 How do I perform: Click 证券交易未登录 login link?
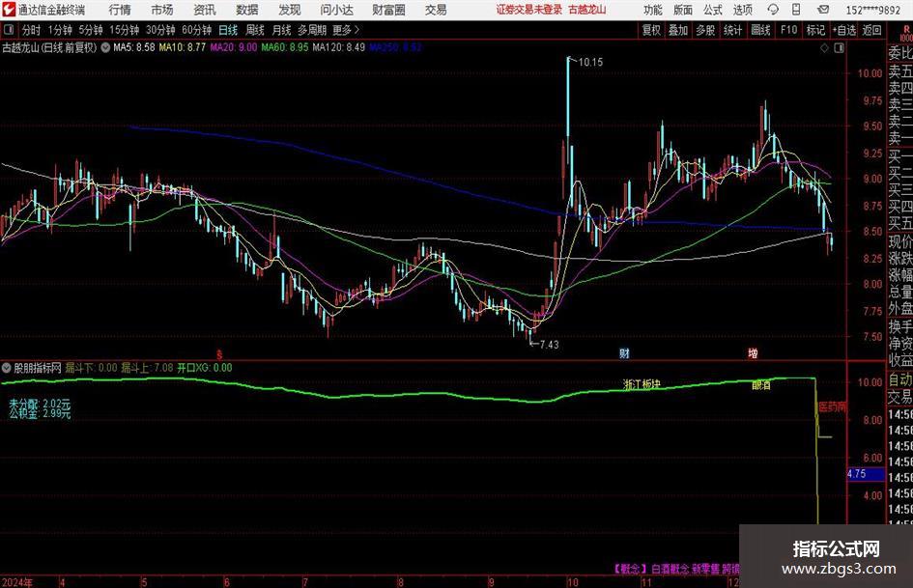click(x=529, y=10)
